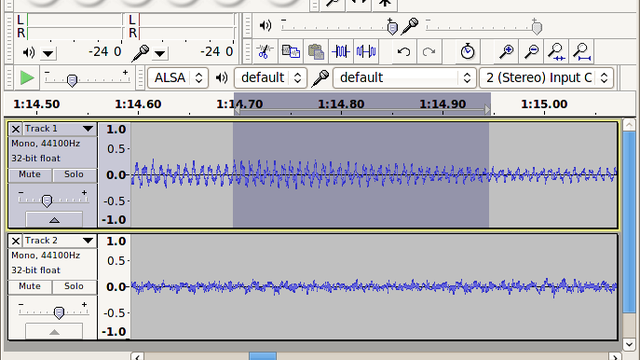640x360 pixels.
Task: Open Track 1 name dropdown menu
Action: pyautogui.click(x=88, y=129)
